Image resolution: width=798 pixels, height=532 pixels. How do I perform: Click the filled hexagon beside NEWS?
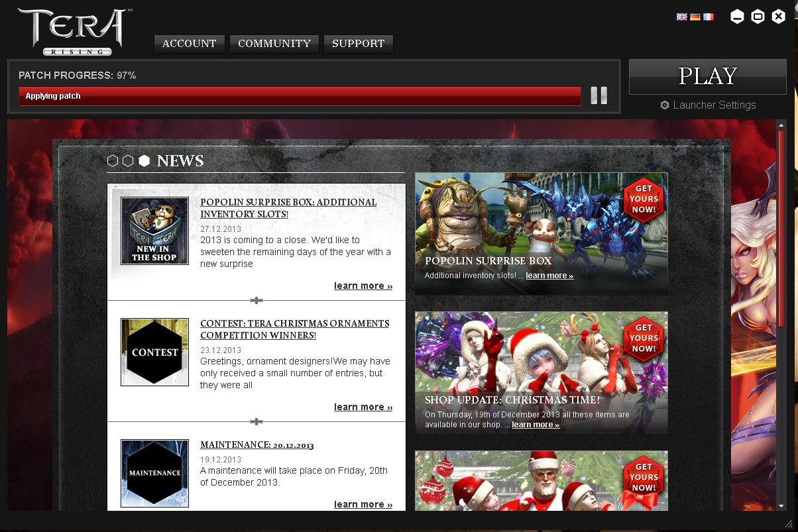point(144,161)
